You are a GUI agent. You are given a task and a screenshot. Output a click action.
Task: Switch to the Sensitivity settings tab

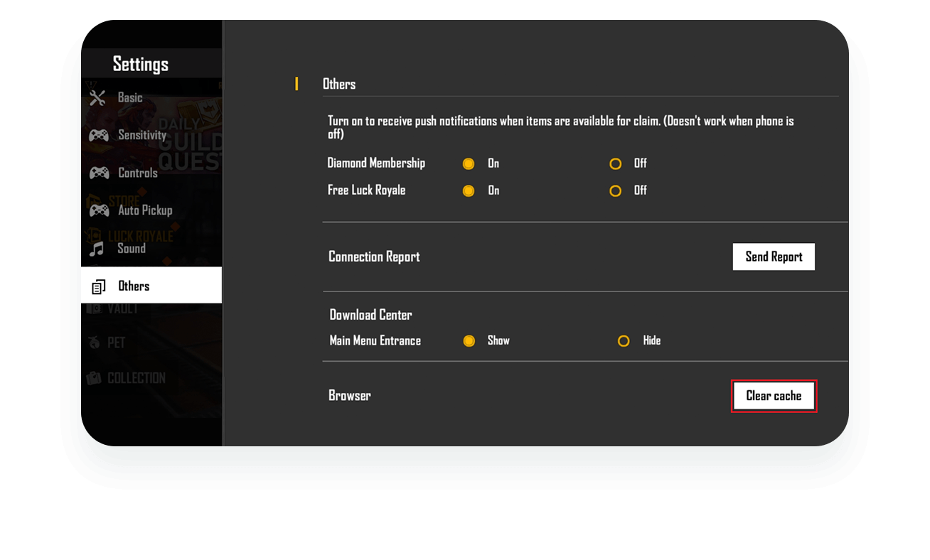[x=141, y=135]
